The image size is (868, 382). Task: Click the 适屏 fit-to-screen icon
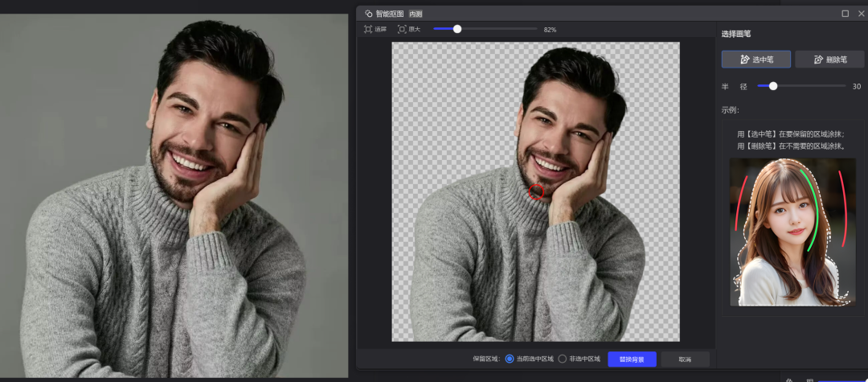pos(368,29)
